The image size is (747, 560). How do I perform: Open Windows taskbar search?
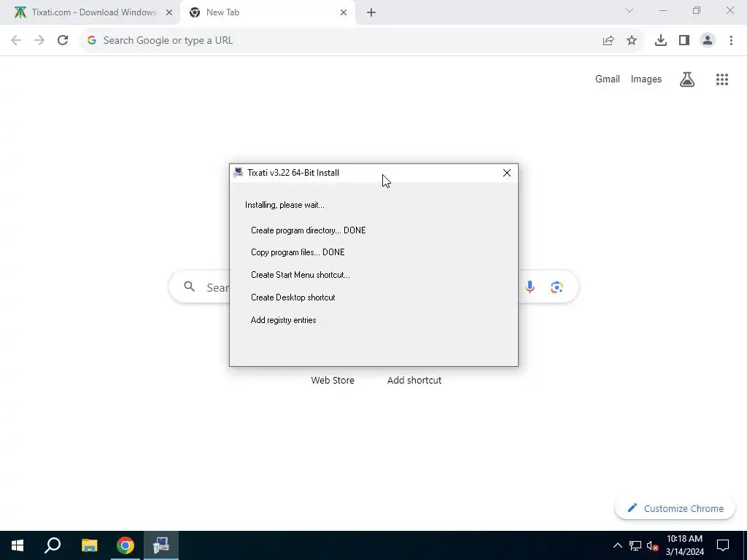point(53,545)
